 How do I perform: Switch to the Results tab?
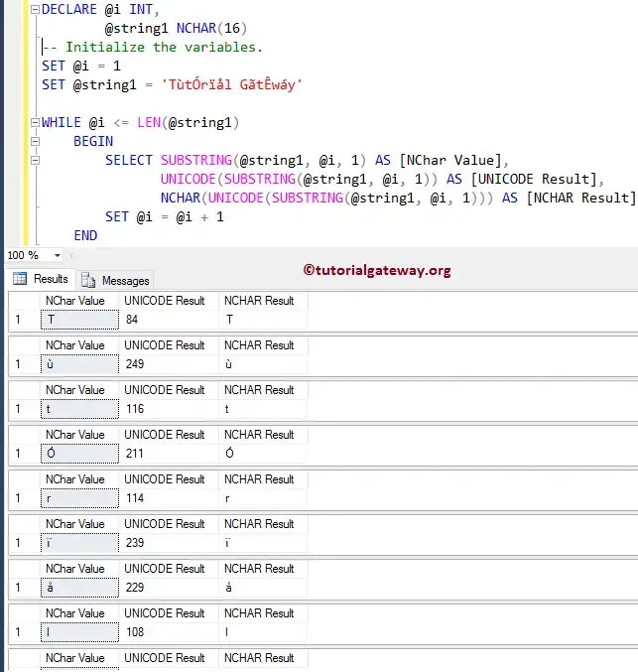[41, 279]
